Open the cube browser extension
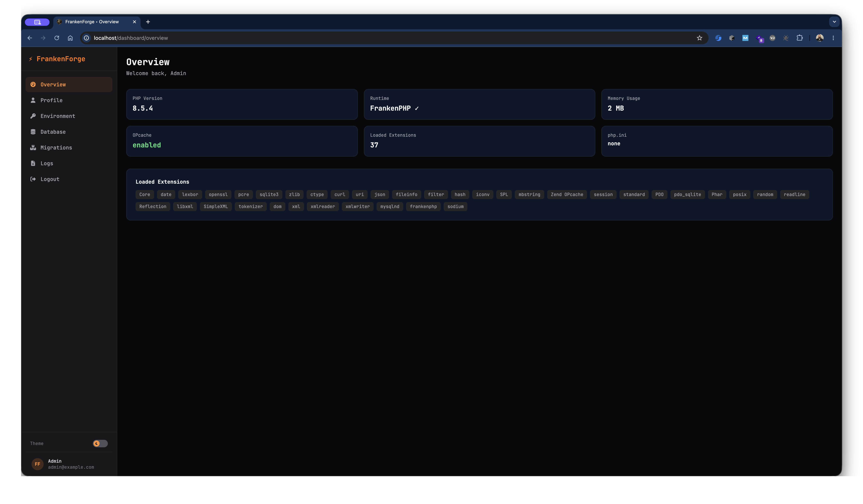This screenshot has width=863, height=504. [732, 38]
